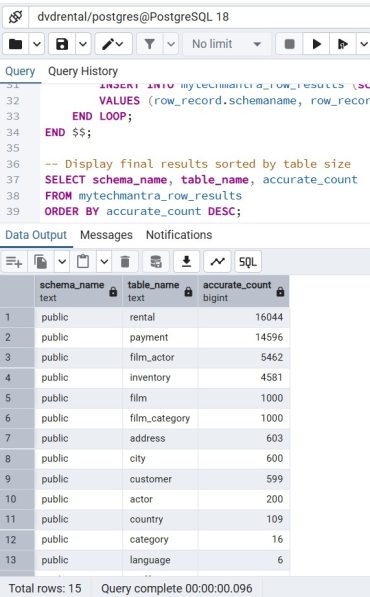The image size is (370, 597).
Task: Click the 'film_category' cell
Action: tap(160, 418)
